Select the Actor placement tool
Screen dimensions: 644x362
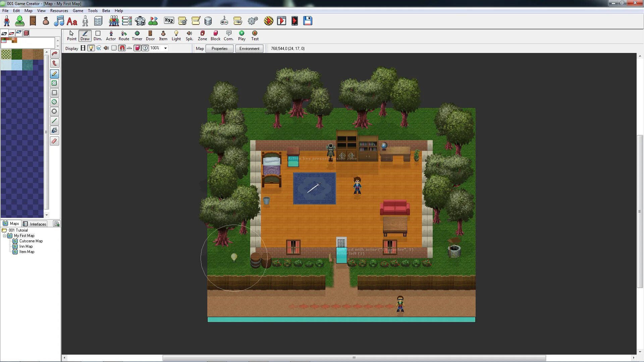click(x=111, y=35)
